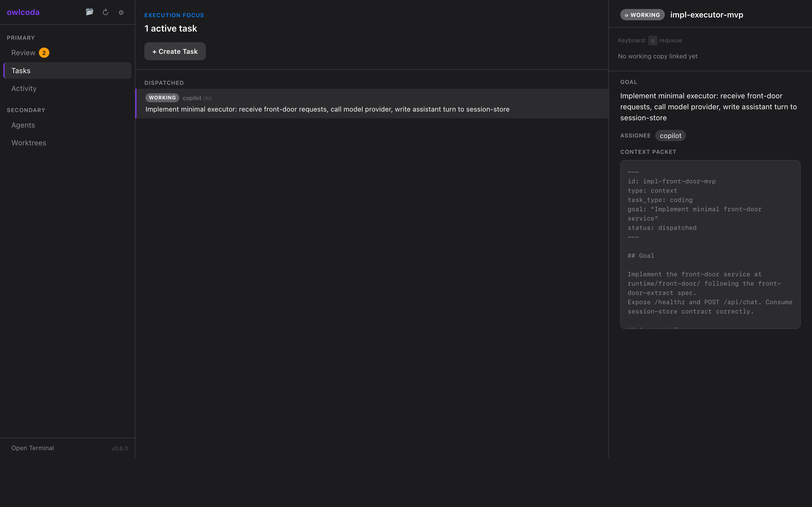This screenshot has height=507, width=812.
Task: Click the WORKING status badge beside impl-executor-mvp
Action: (x=641, y=15)
